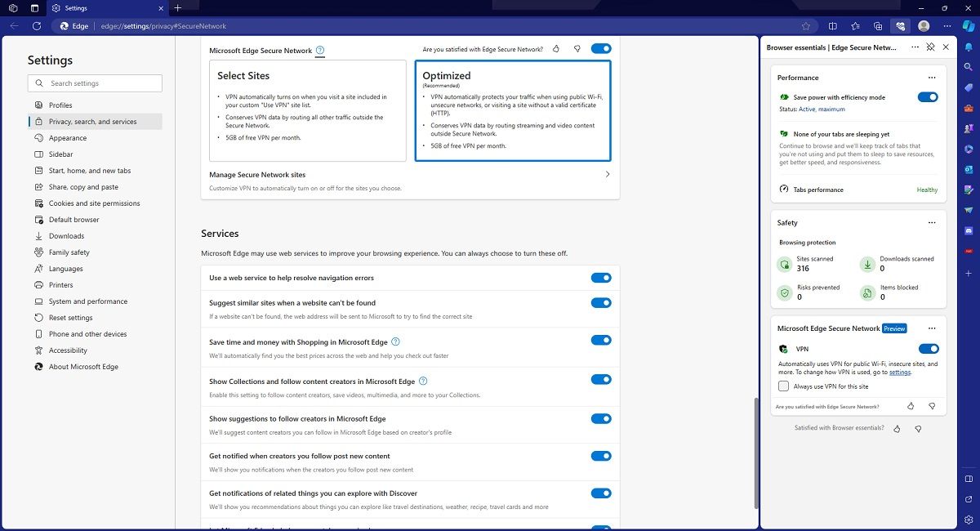Open the Settings and more menu
The width and height of the screenshot is (980, 531).
pos(947,25)
